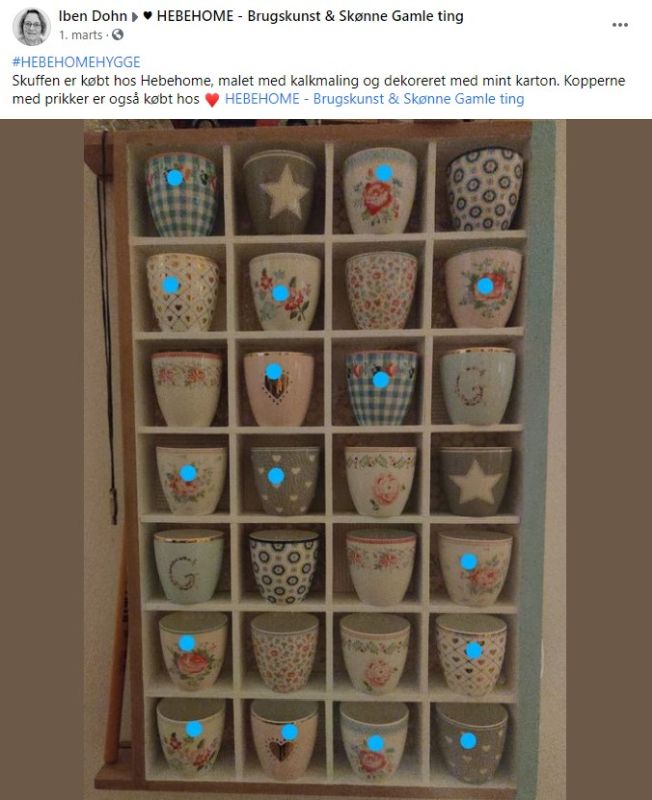Click the #HEBEHOMEHYGGE hashtag
The width and height of the screenshot is (652, 800).
pos(76,62)
